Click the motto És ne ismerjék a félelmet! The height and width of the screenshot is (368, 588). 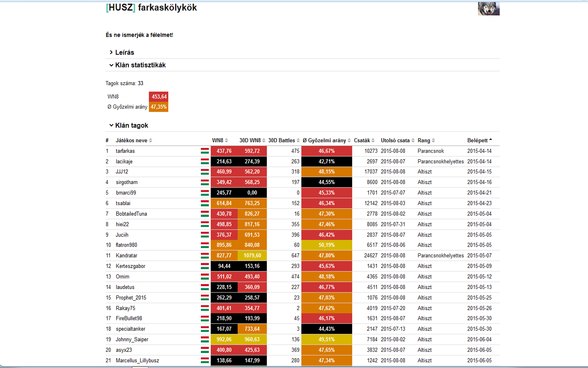[139, 35]
